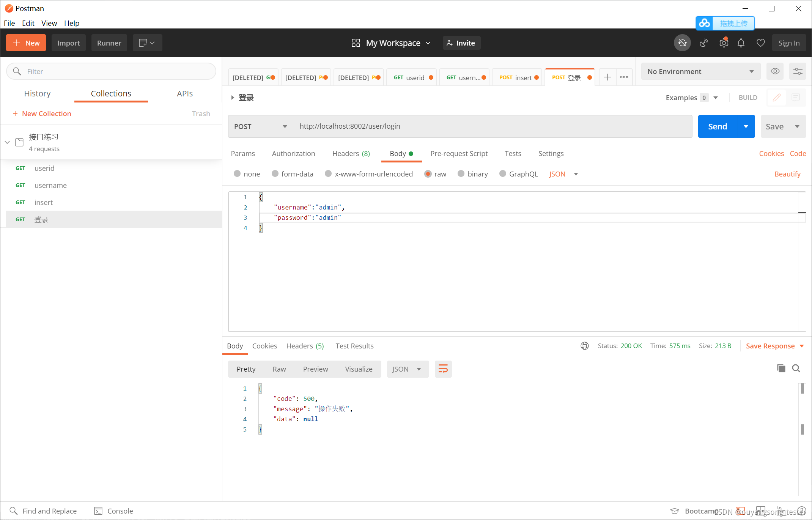Open the capture requests satellite icon

(x=704, y=43)
